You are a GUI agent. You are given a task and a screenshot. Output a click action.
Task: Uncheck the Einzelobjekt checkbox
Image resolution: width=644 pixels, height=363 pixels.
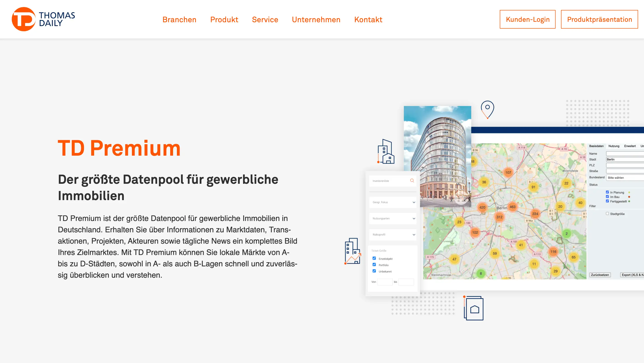374,258
